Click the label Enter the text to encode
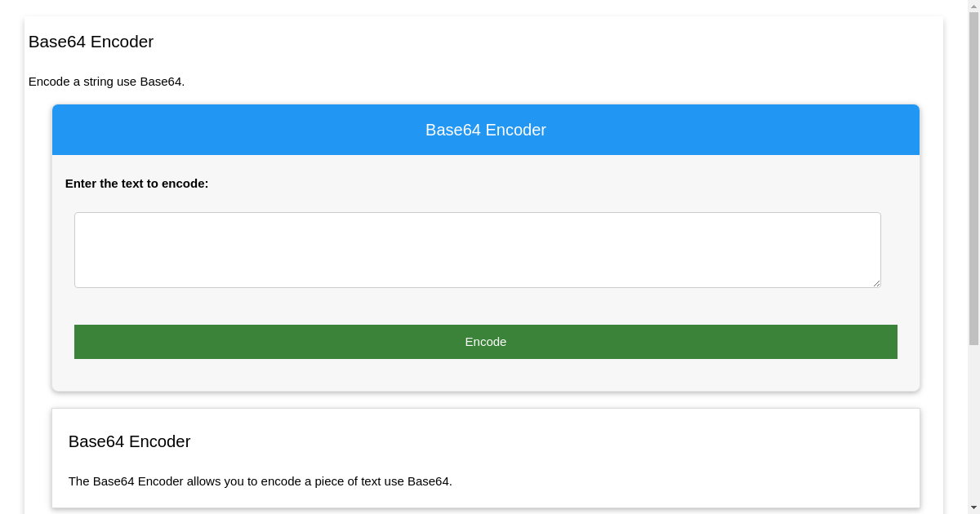This screenshot has width=980, height=514. (x=136, y=184)
